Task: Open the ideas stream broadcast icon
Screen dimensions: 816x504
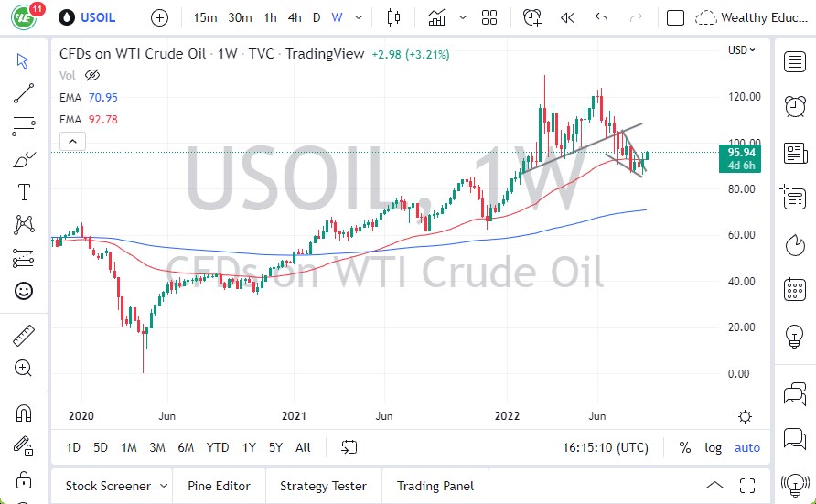Action: click(x=795, y=485)
